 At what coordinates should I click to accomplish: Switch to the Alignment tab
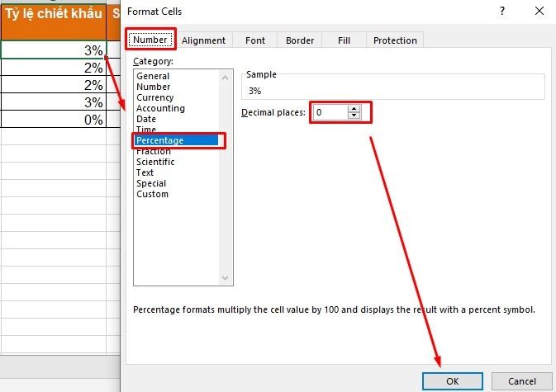203,40
